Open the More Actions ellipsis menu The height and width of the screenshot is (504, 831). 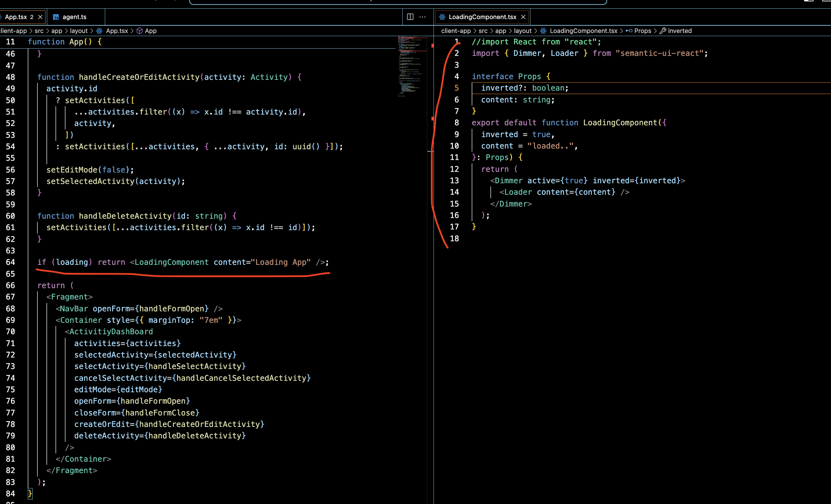point(422,17)
